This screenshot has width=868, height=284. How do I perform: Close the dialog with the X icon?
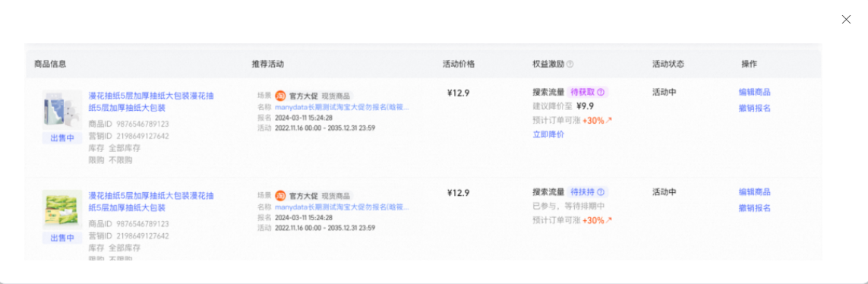click(x=846, y=20)
